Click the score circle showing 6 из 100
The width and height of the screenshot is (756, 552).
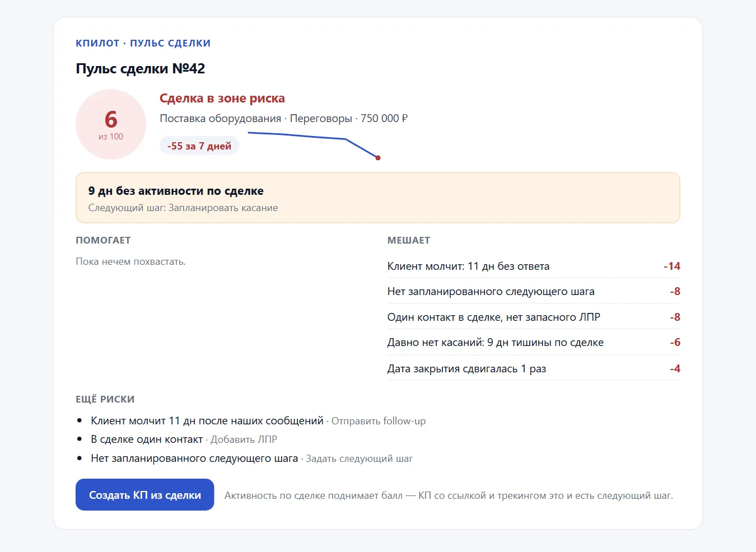(111, 124)
